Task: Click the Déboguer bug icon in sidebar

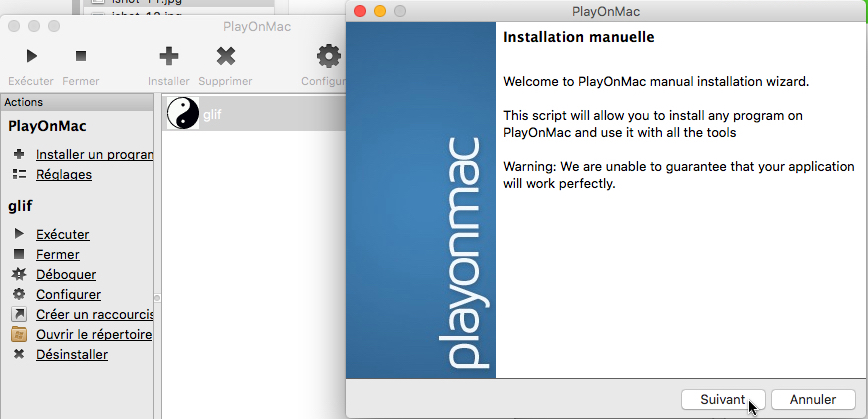Action: coord(18,274)
